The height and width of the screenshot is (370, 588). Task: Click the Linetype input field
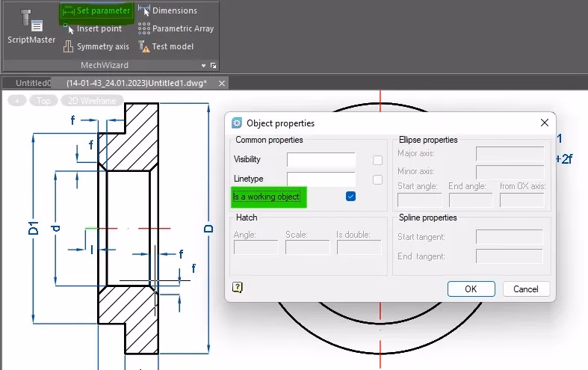(x=321, y=179)
